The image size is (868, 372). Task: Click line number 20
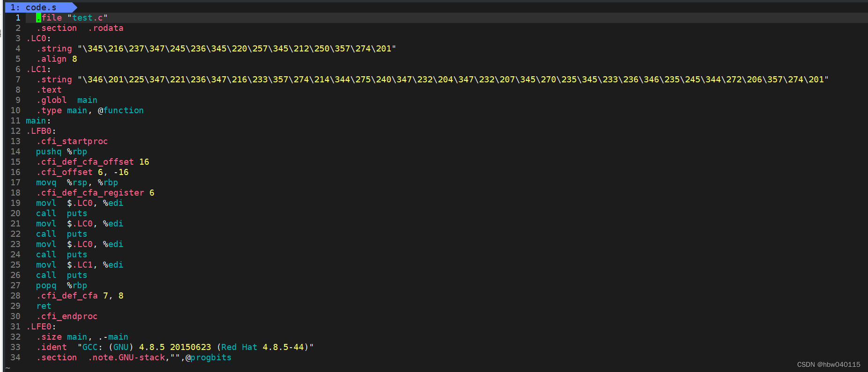[x=15, y=213]
